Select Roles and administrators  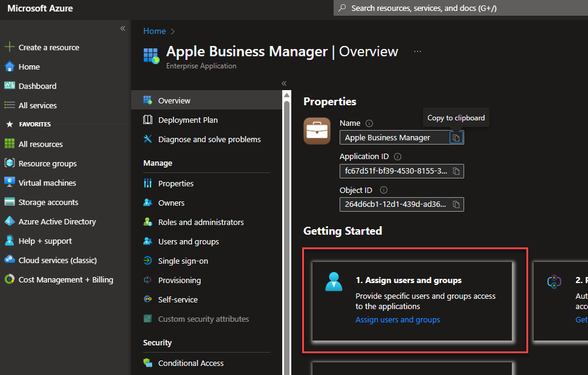click(x=201, y=222)
